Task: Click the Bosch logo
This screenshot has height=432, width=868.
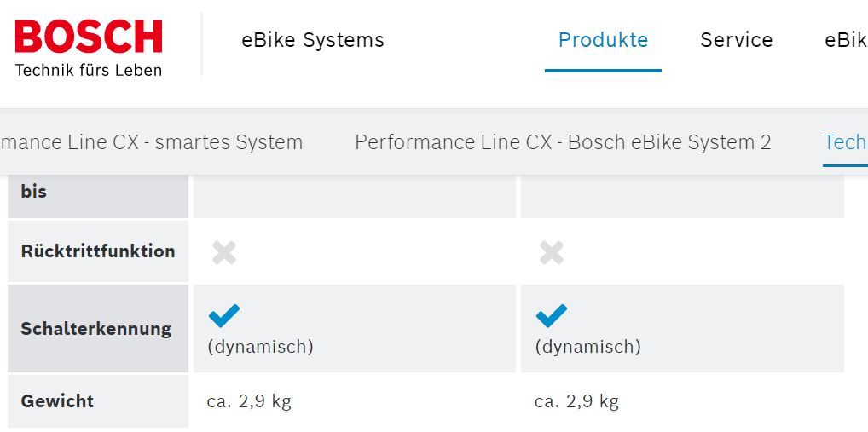Action: coord(88,47)
